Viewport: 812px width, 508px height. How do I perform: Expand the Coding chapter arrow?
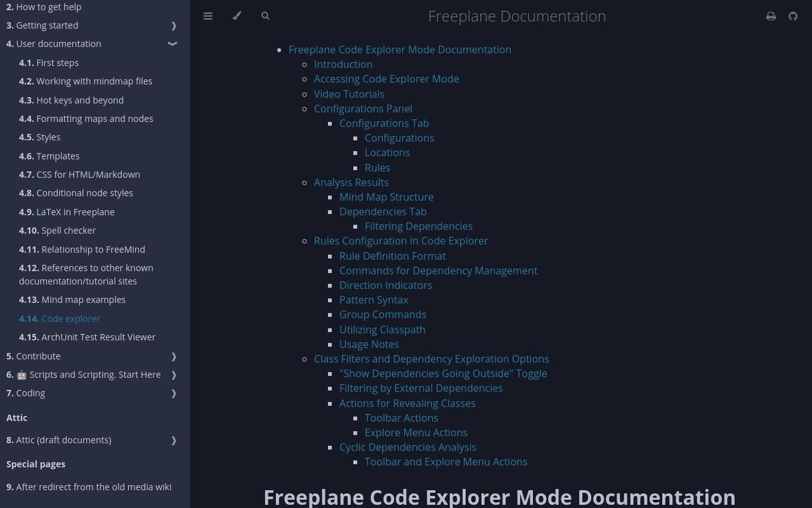tap(173, 393)
